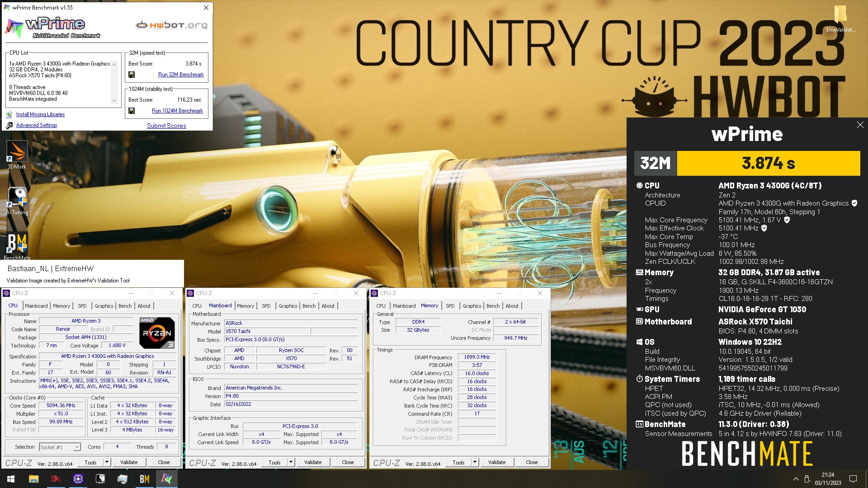Screen dimensions: 868x488
Task: Open the system monitor taskbar icon
Action: pos(122,479)
